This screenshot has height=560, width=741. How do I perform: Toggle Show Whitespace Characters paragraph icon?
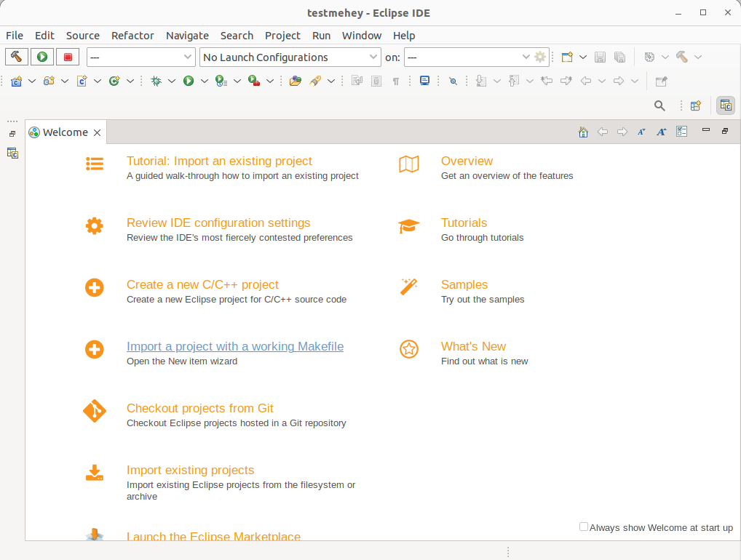point(396,81)
